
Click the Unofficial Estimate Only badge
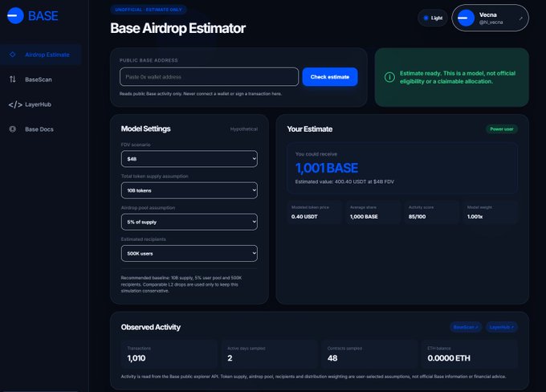point(149,10)
